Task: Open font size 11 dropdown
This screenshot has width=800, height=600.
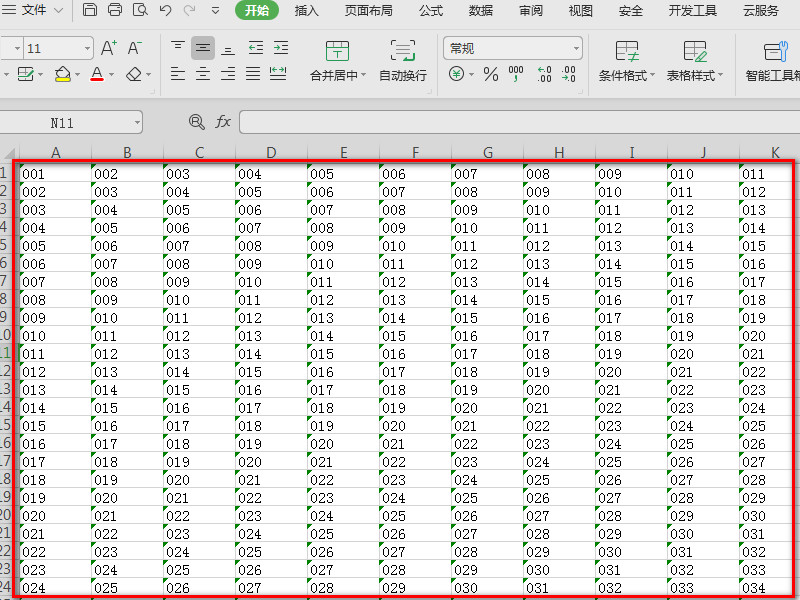Action: (x=87, y=48)
